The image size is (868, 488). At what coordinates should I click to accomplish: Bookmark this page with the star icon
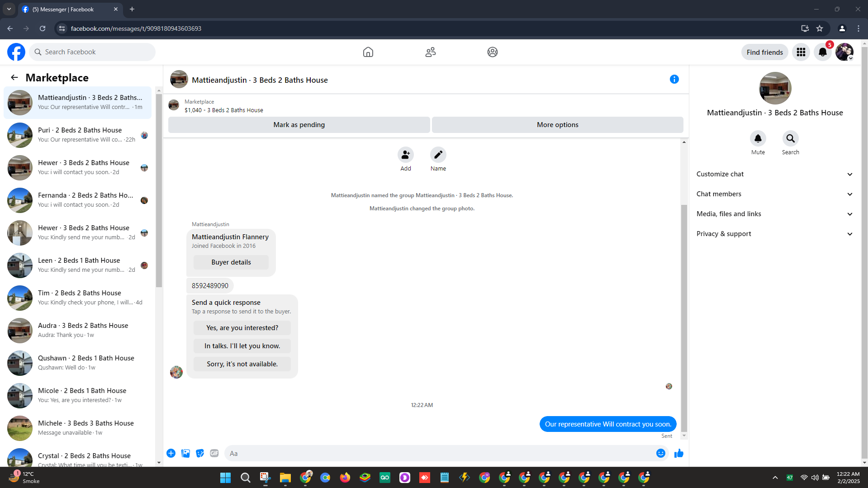click(x=820, y=28)
